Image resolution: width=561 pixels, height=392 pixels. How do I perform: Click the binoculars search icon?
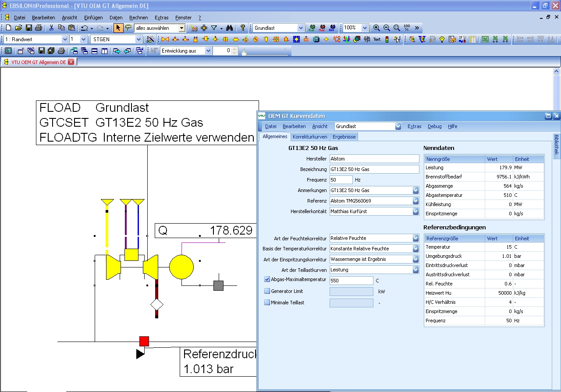[229, 28]
